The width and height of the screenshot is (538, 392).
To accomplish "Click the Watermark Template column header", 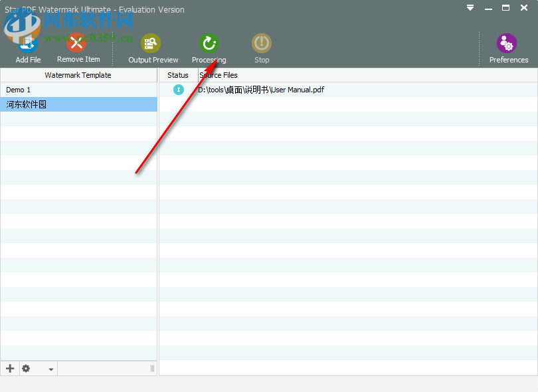I will [x=78, y=75].
